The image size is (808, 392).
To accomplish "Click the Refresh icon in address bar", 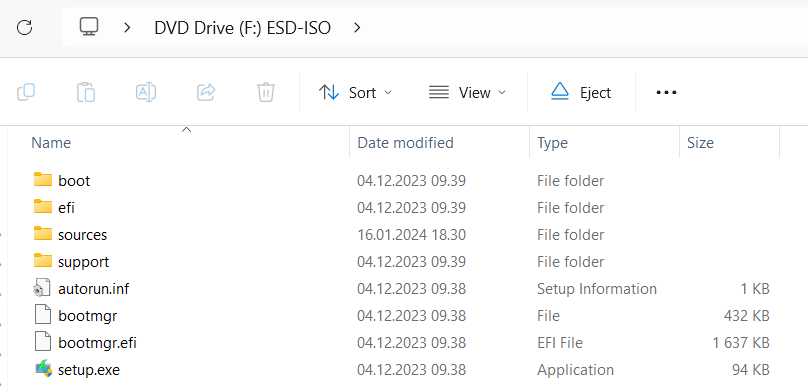I will (x=24, y=27).
